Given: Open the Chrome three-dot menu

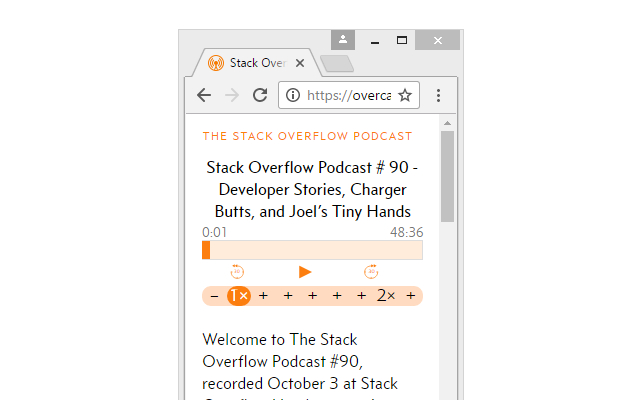Looking at the screenshot, I should (438, 96).
